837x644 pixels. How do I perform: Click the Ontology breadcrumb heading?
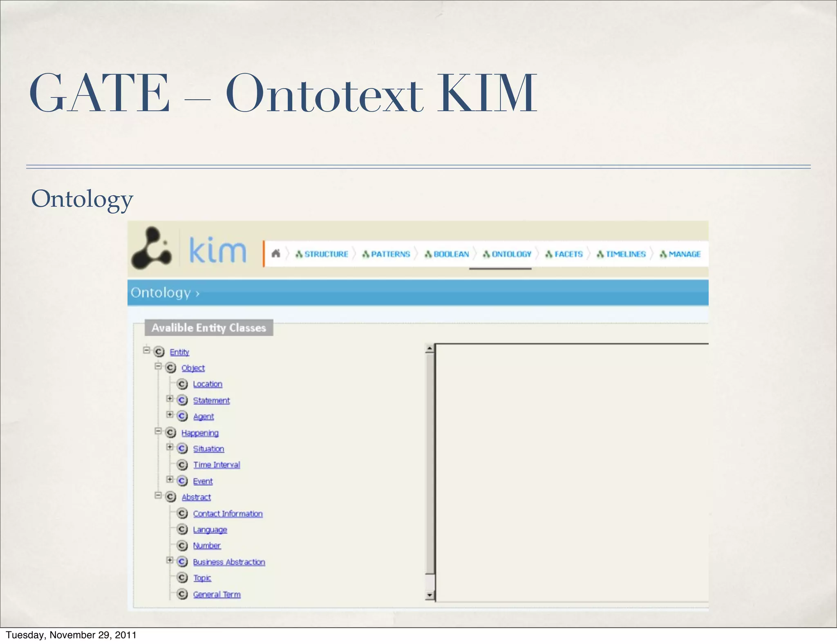point(161,293)
